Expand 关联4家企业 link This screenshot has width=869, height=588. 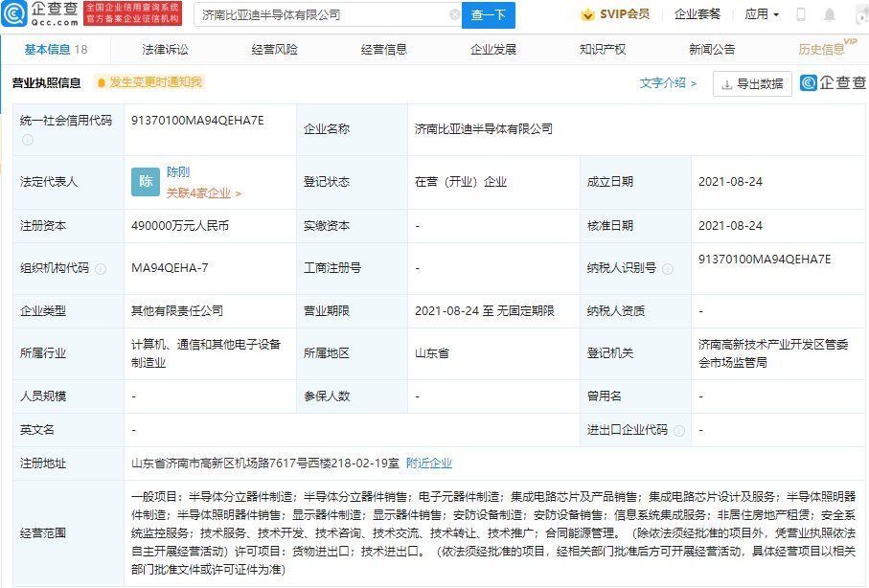(203, 193)
